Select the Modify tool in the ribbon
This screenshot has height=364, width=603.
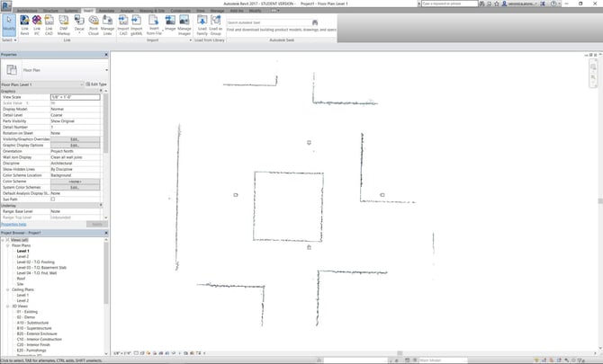[8, 28]
